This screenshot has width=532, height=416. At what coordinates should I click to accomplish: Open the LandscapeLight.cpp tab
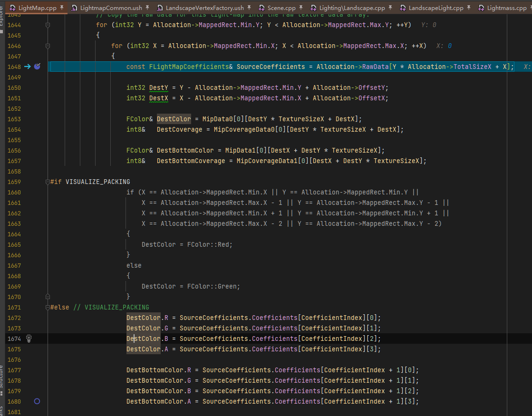tap(436, 8)
